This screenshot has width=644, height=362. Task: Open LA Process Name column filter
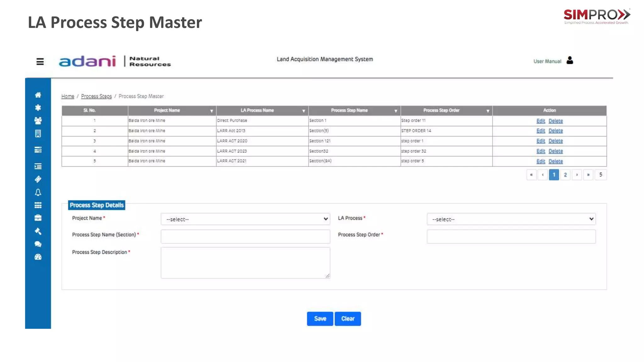point(303,111)
